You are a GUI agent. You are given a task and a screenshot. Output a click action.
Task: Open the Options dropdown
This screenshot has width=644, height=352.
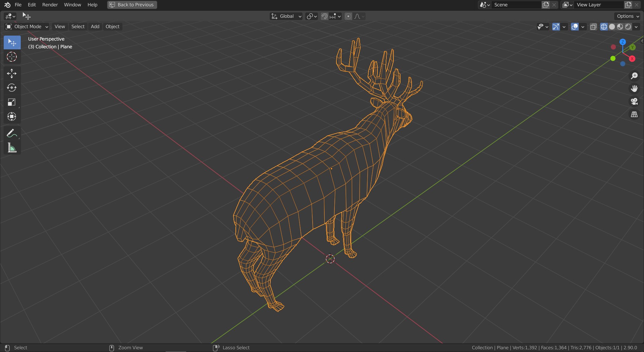click(x=628, y=16)
